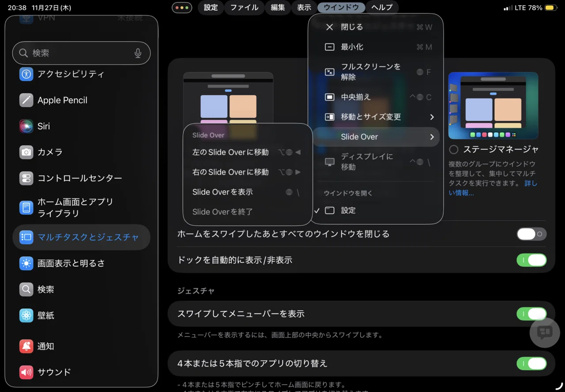Tap the Sound (サウンド) speaker icon
565x392 pixels.
point(26,372)
